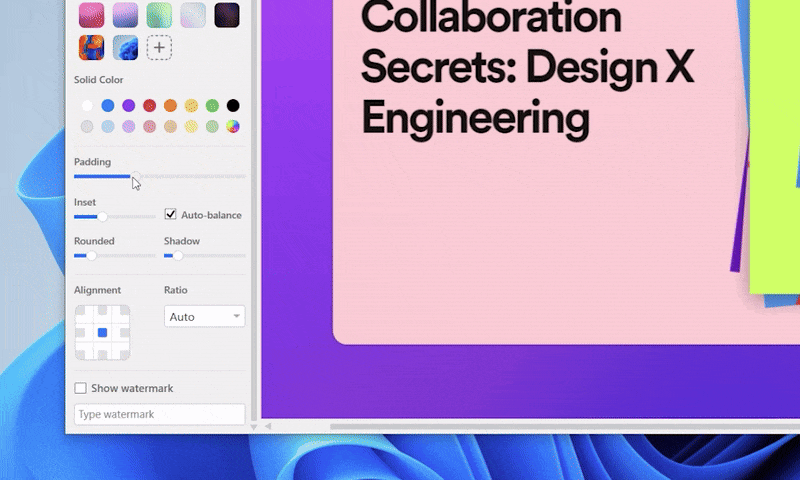The image size is (800, 480).
Task: Select the green gradient background preset
Action: (159, 14)
